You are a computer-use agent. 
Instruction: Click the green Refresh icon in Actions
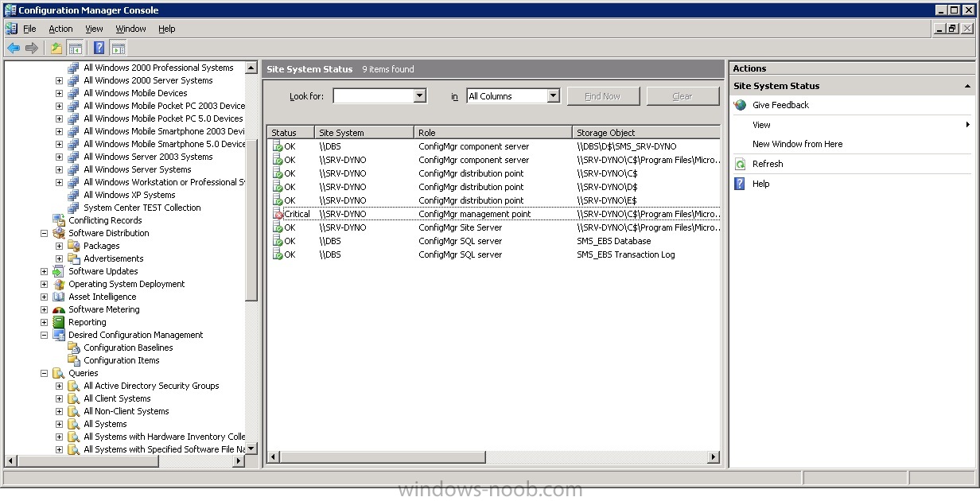(740, 164)
